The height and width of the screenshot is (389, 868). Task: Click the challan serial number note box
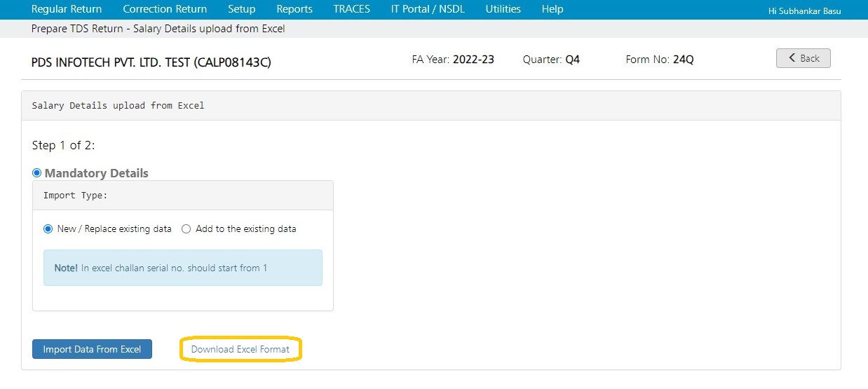click(183, 268)
